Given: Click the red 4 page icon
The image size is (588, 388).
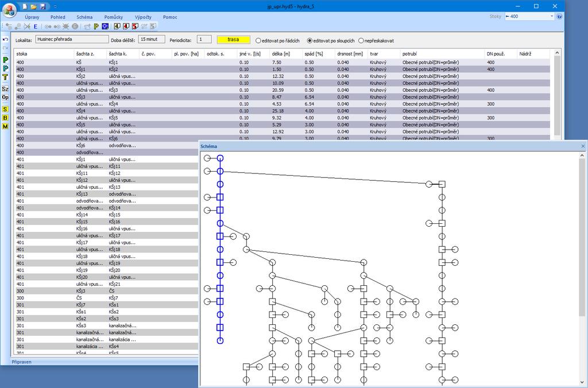Looking at the screenshot, I should pos(126,26).
